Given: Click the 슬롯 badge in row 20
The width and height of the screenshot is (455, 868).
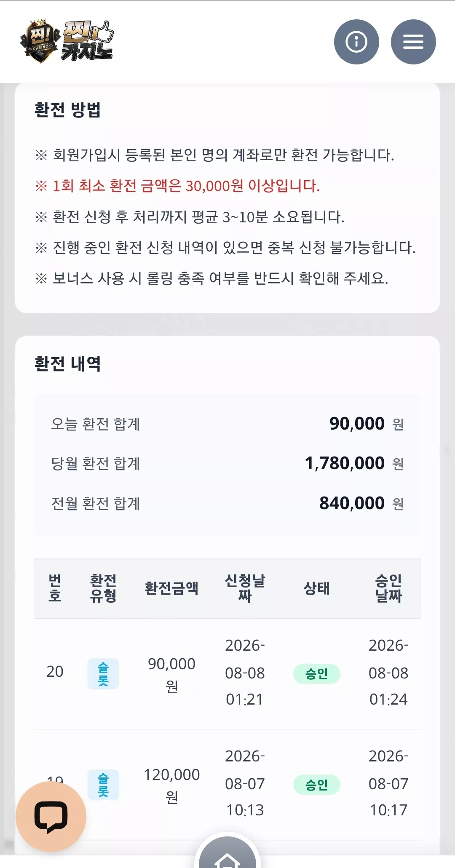Looking at the screenshot, I should [103, 674].
